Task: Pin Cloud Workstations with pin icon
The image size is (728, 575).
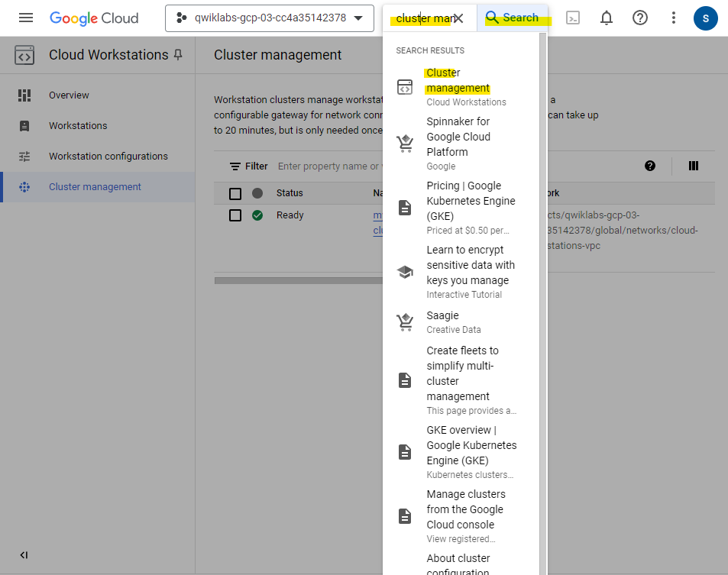Action: point(178,55)
